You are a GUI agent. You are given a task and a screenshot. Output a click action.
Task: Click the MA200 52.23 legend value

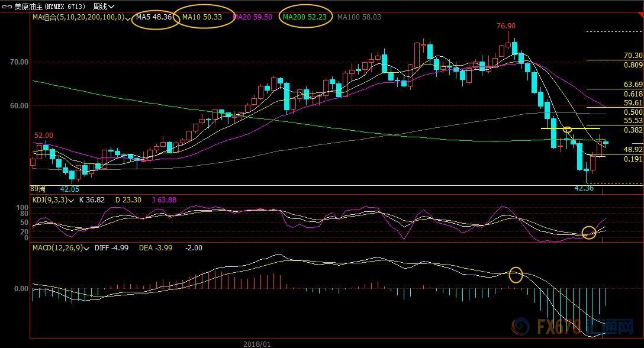305,17
